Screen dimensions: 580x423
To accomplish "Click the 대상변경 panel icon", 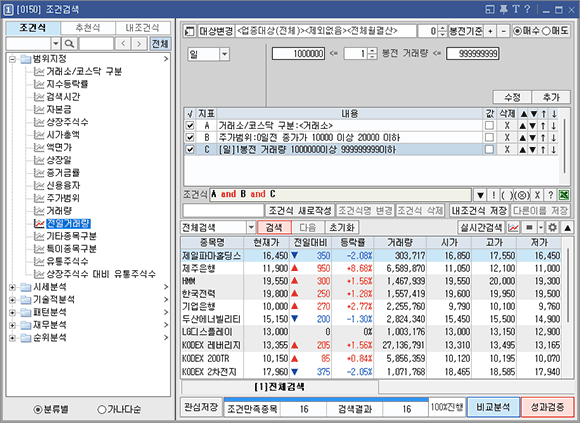I will tap(190, 31).
